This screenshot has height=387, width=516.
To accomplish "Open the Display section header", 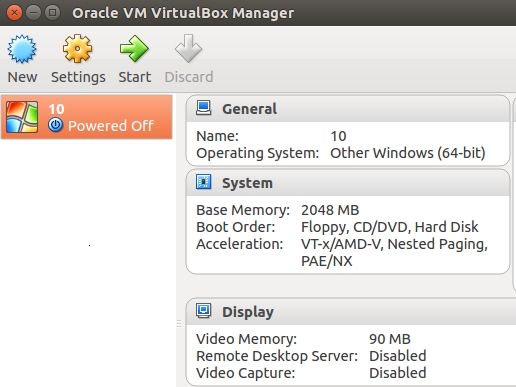I will tap(351, 312).
